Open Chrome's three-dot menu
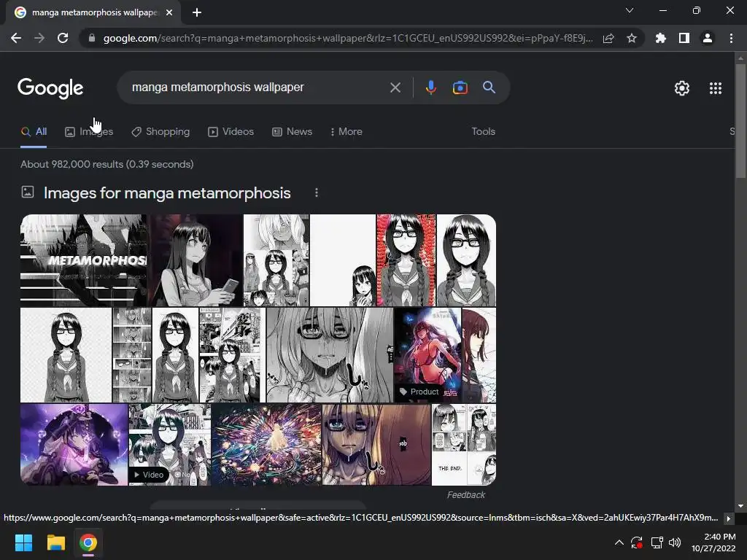Screen dimensions: 747x560 point(731,38)
